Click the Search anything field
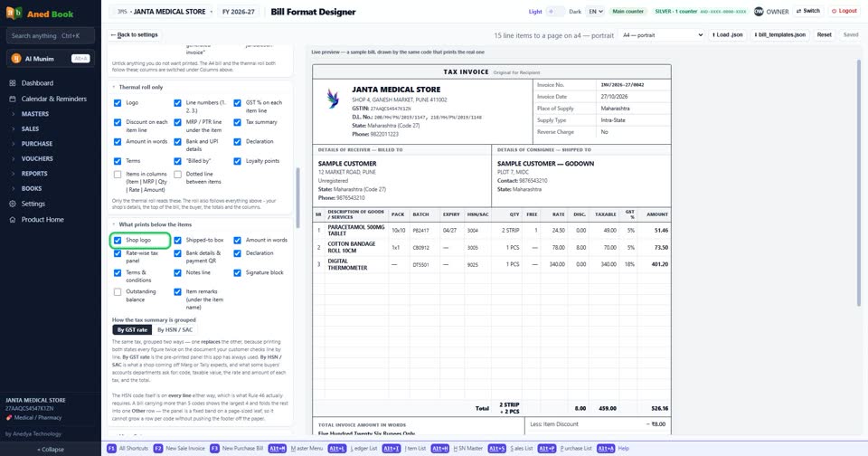 (x=51, y=35)
